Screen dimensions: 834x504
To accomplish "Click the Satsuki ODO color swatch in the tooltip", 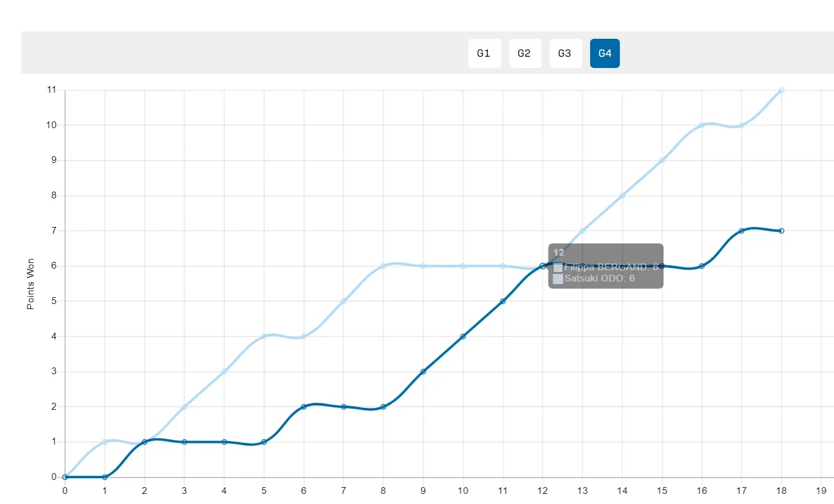I will click(558, 279).
